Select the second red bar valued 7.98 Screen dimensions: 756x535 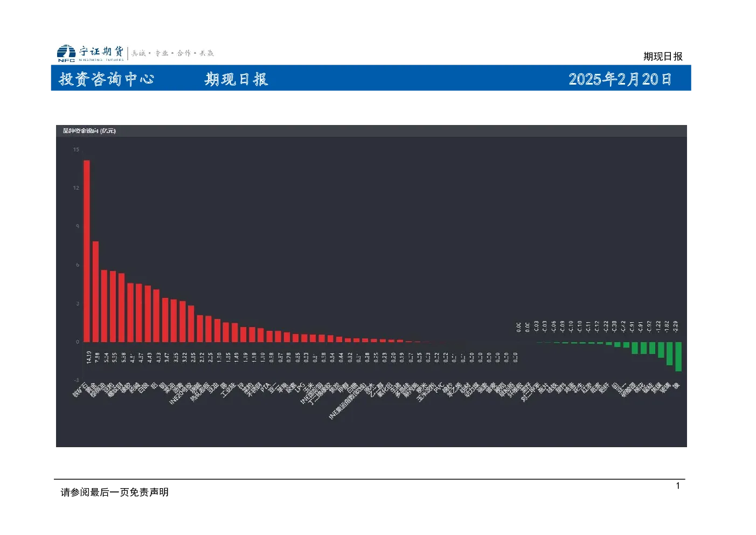pyautogui.click(x=95, y=291)
